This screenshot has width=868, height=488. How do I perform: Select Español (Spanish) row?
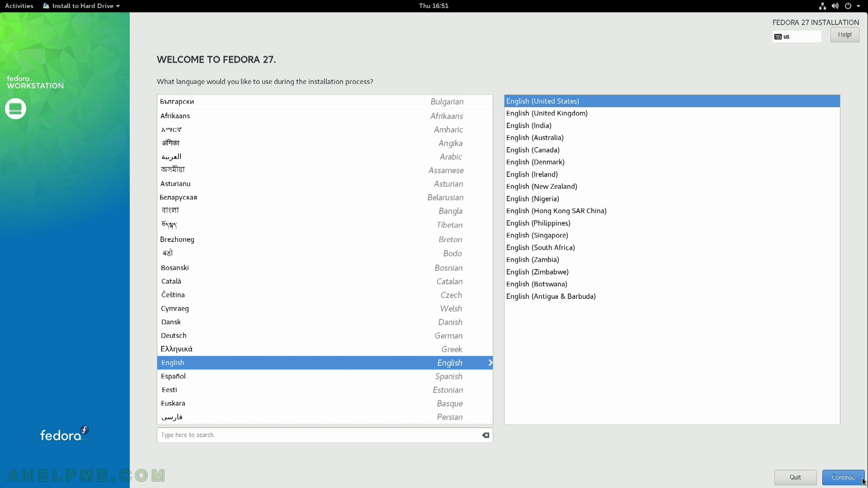[x=325, y=376]
